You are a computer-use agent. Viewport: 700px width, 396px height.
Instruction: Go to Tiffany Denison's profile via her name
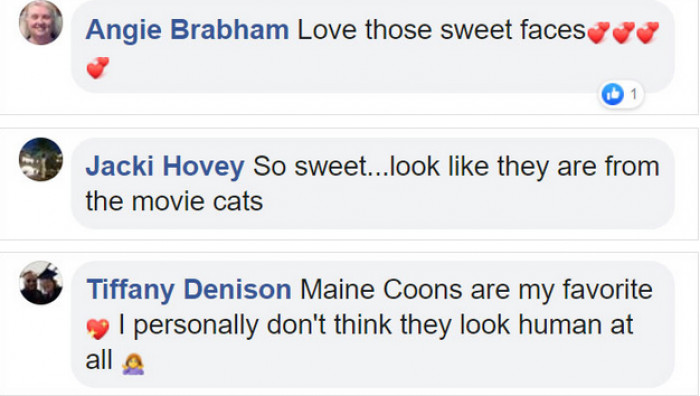[x=189, y=289]
